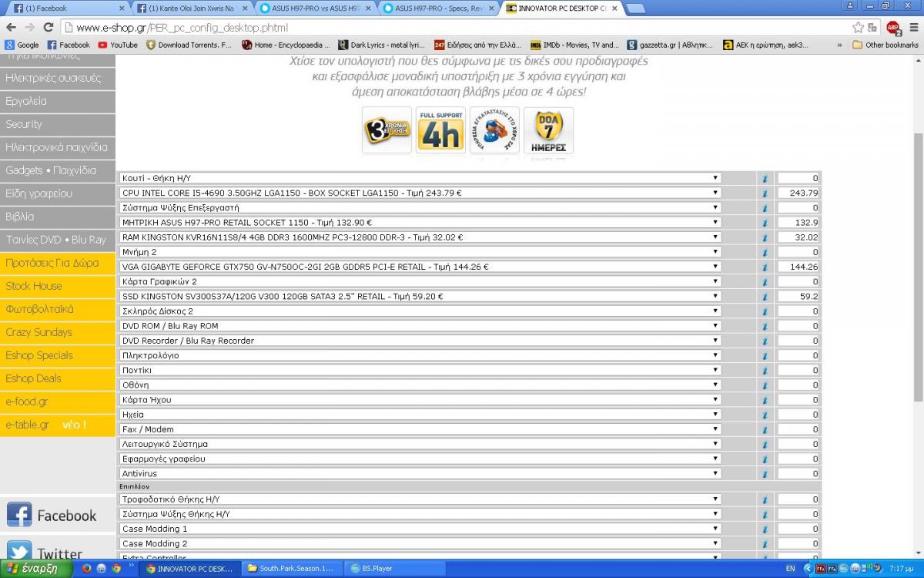Open the IMDb bookmark
Viewport: 924px width, 578px height.
574,45
